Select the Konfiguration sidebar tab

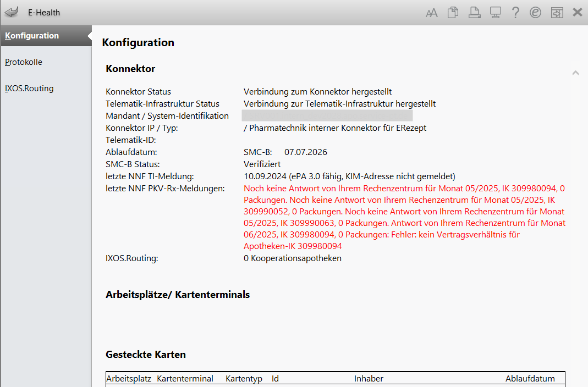(32, 36)
